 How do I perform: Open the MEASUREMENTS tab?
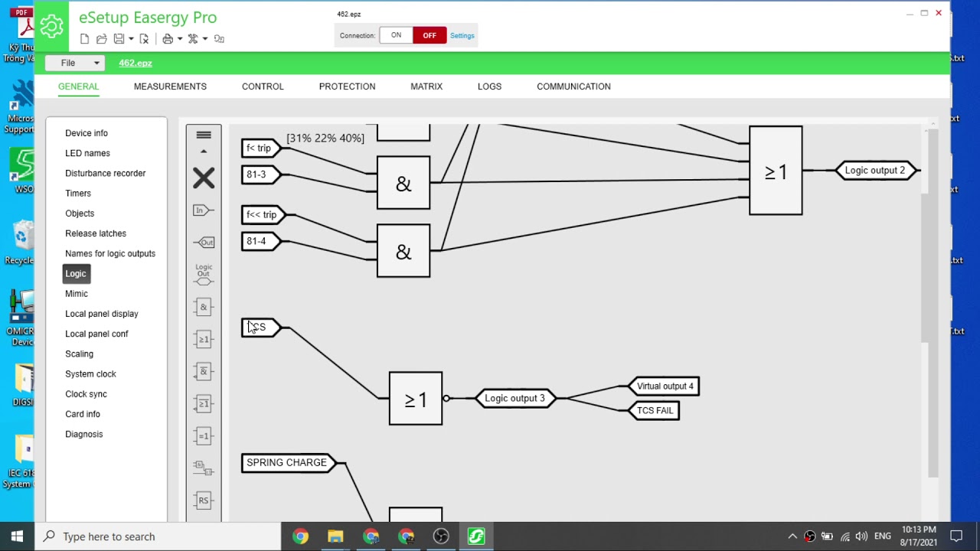tap(170, 86)
